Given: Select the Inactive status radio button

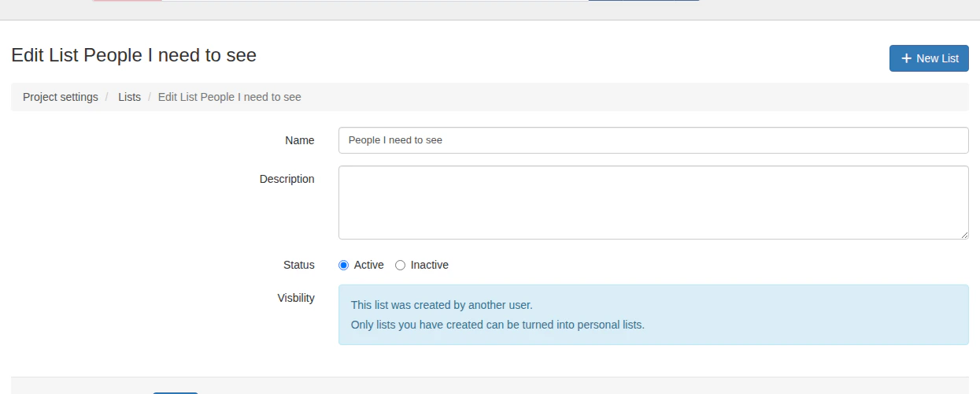Looking at the screenshot, I should [x=400, y=266].
